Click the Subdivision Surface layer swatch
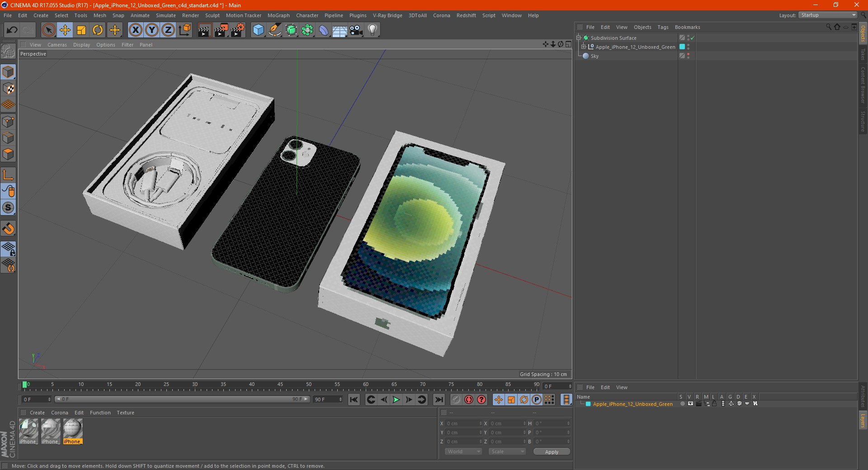The image size is (868, 470). click(x=682, y=38)
